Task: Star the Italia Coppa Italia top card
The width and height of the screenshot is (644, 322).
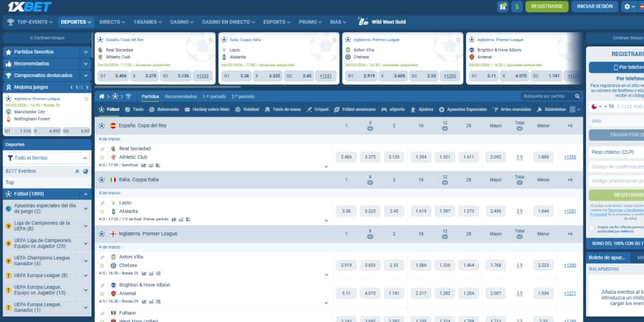Action: click(x=334, y=40)
